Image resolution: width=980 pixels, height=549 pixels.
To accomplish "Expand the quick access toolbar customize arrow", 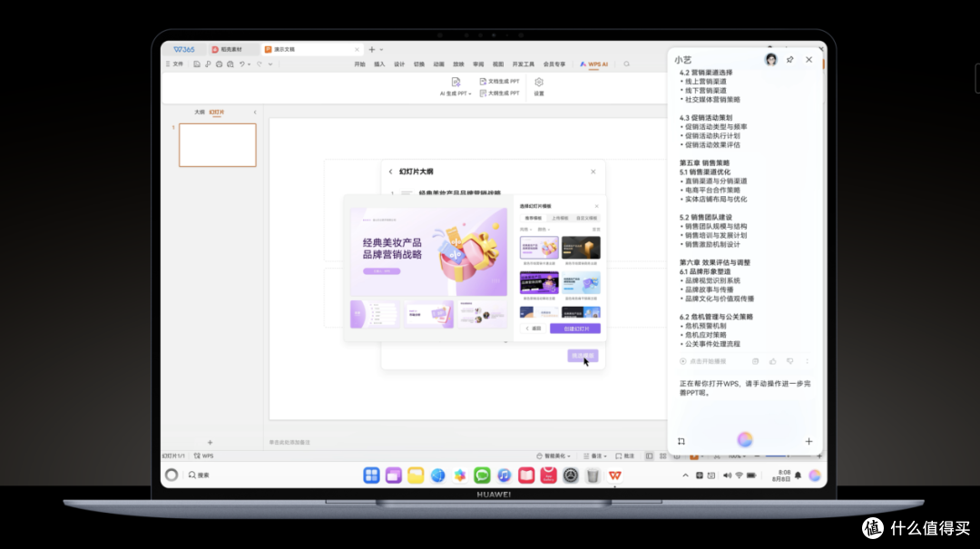I will click(270, 64).
